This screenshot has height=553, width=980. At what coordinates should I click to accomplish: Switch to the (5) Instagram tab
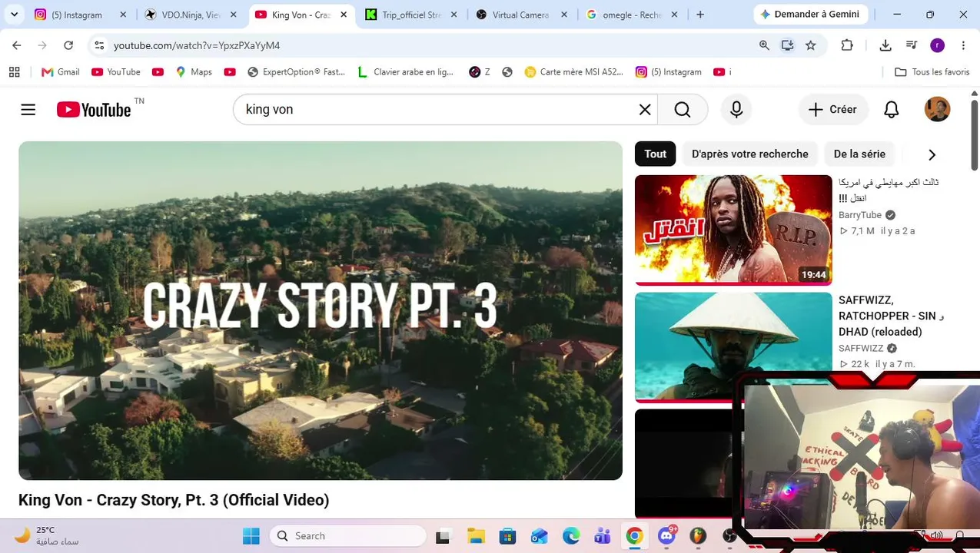[81, 15]
